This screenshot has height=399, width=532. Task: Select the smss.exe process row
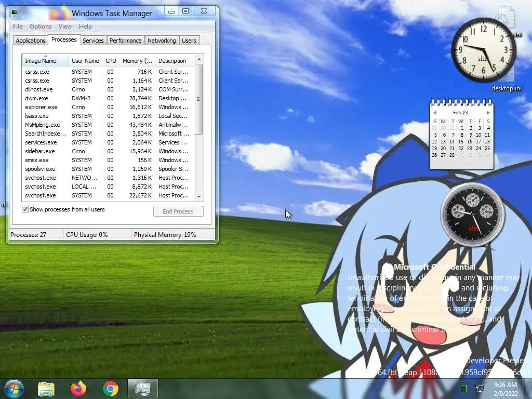108,160
